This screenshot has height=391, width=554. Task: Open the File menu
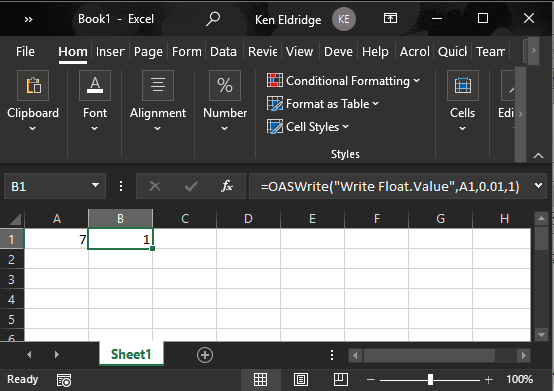point(25,52)
